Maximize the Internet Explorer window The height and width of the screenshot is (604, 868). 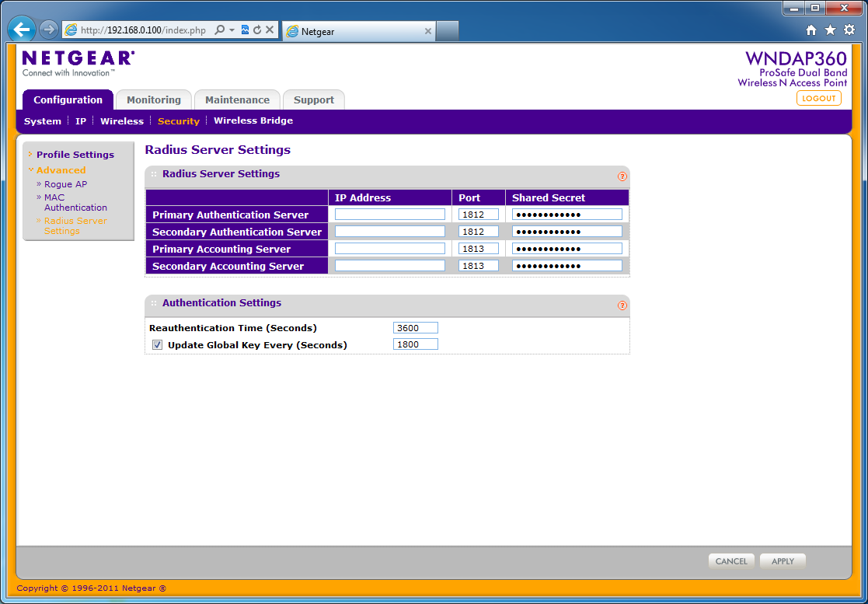click(815, 9)
